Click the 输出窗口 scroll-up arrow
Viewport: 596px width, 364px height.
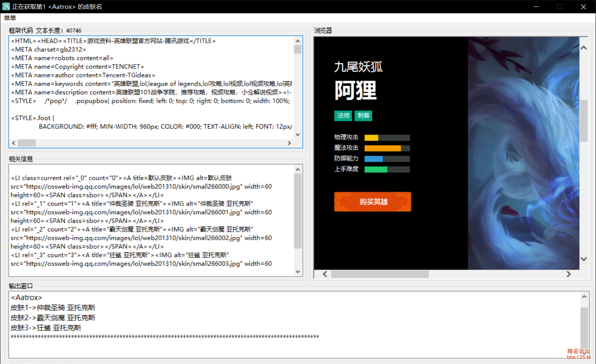[x=584, y=297]
